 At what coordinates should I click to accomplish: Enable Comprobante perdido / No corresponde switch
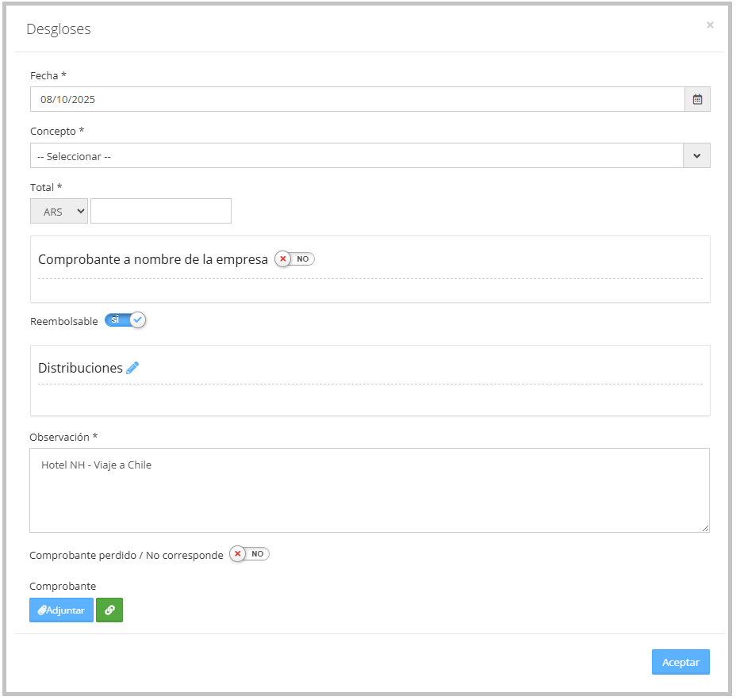[x=249, y=554]
